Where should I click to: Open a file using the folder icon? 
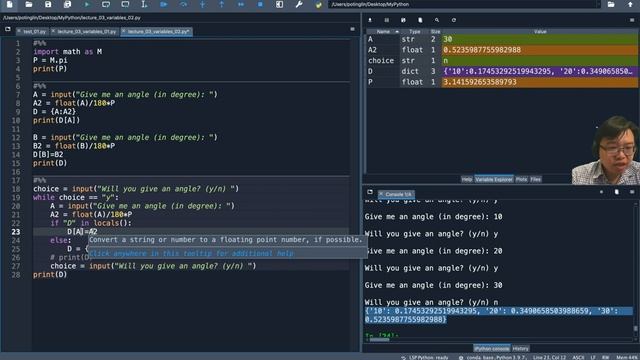coord(29,4)
